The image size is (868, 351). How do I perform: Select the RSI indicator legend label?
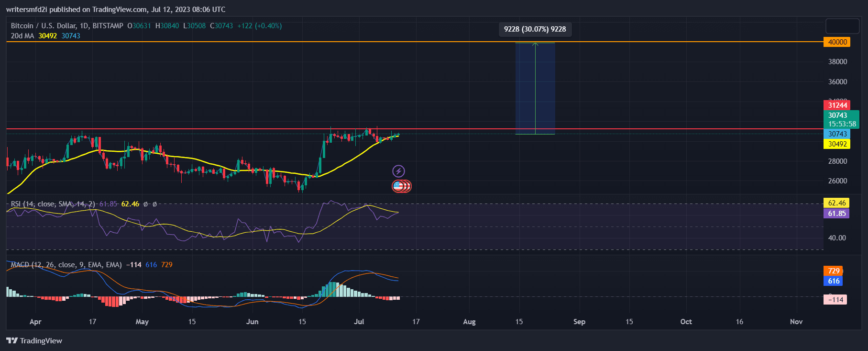tap(53, 204)
